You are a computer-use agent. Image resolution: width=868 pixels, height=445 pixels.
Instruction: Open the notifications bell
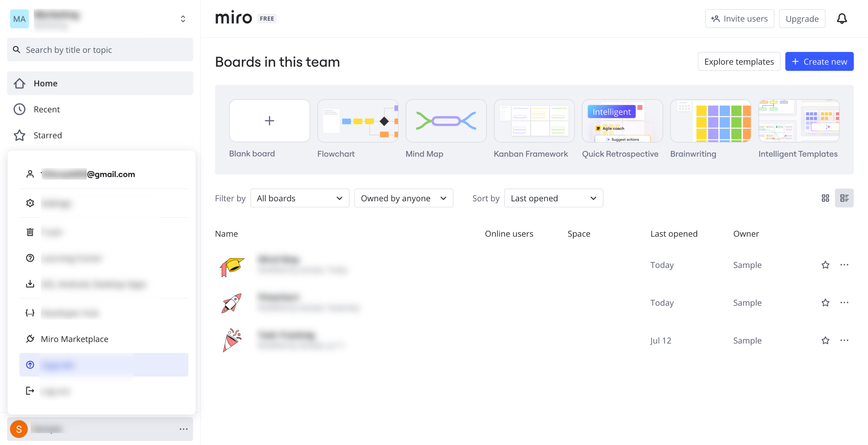(842, 19)
